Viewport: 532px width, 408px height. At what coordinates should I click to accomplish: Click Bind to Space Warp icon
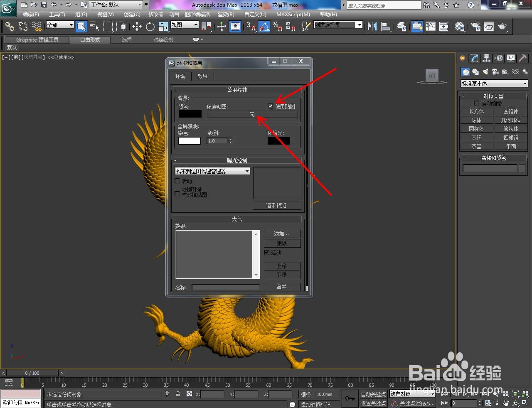[x=37, y=27]
